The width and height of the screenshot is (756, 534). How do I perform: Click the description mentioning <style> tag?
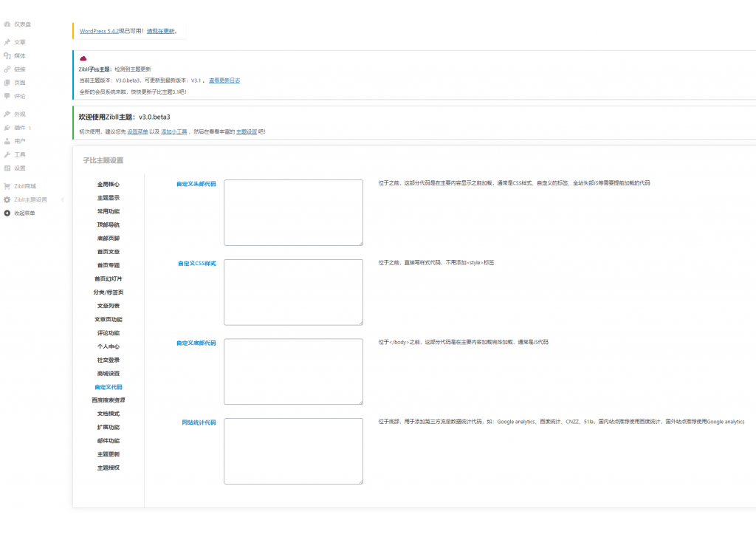pos(436,263)
